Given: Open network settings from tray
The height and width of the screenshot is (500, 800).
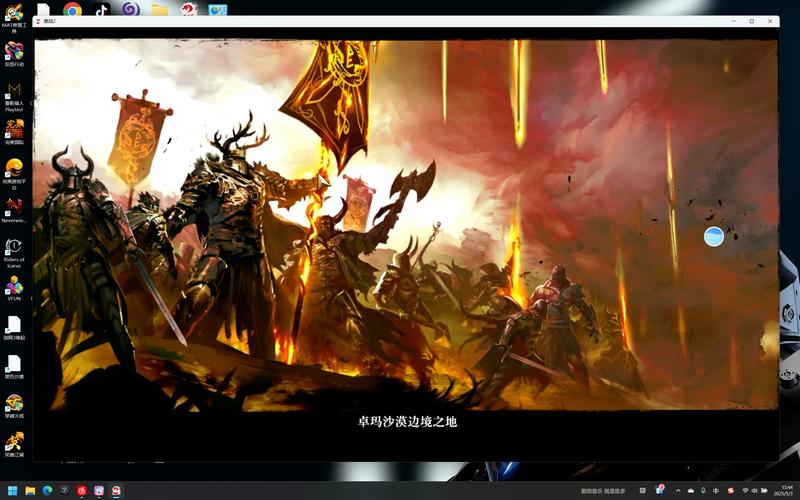Looking at the screenshot, I should click(745, 491).
